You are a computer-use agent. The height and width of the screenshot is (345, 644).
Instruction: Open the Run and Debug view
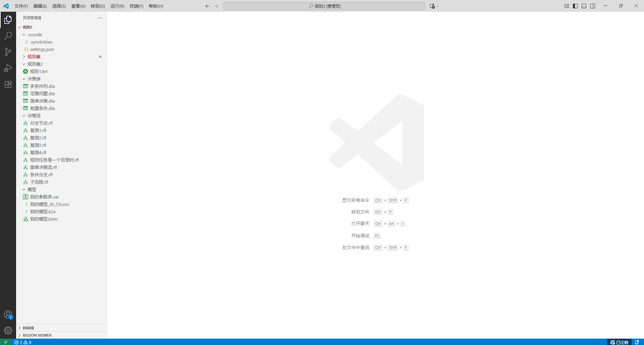[x=8, y=68]
